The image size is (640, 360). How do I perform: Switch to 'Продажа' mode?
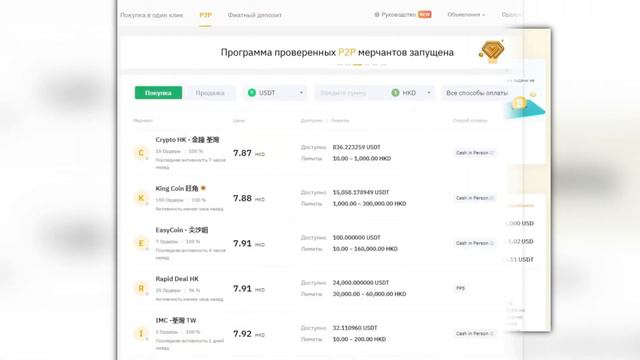pos(210,93)
